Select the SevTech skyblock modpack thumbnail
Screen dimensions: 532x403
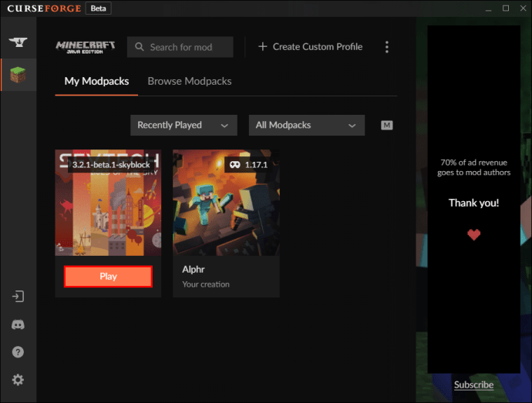point(108,203)
